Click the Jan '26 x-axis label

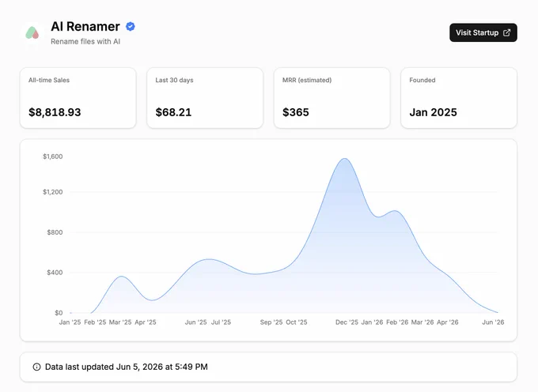click(x=373, y=322)
